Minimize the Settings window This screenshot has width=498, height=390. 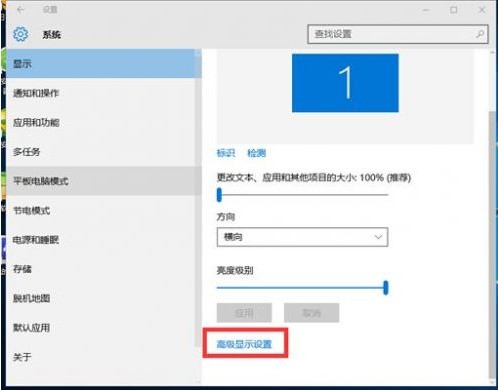[426, 10]
